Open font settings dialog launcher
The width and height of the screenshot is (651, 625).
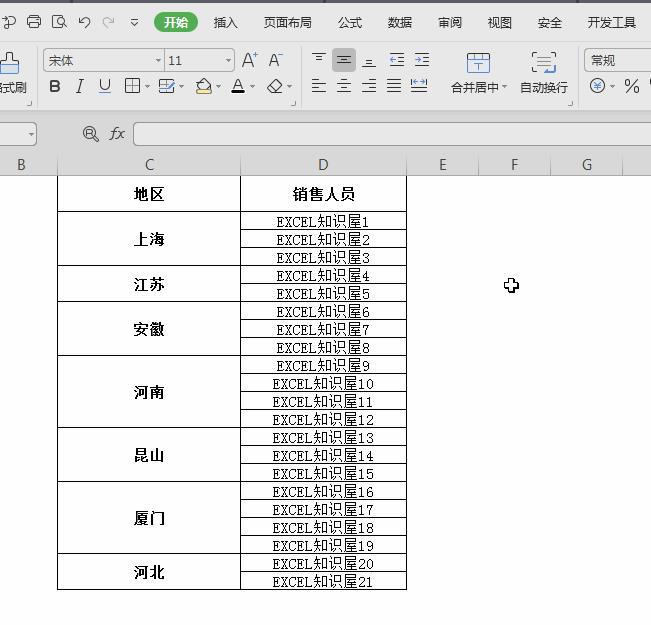[x=294, y=103]
